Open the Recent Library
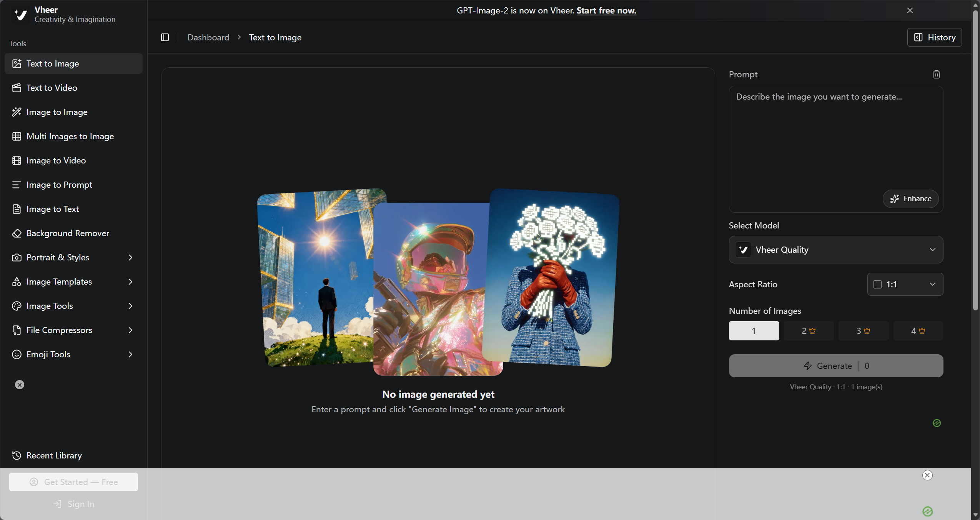 pyautogui.click(x=73, y=455)
